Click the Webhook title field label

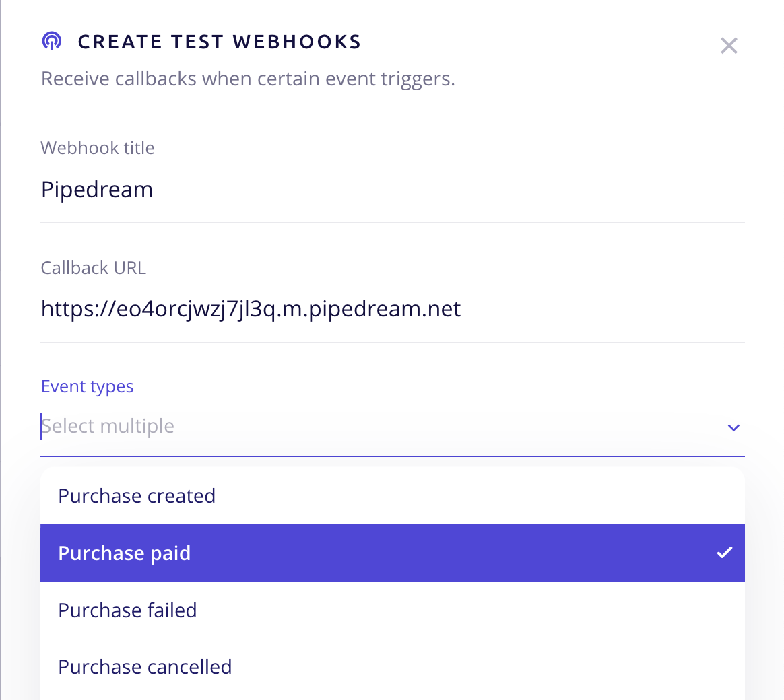98,147
